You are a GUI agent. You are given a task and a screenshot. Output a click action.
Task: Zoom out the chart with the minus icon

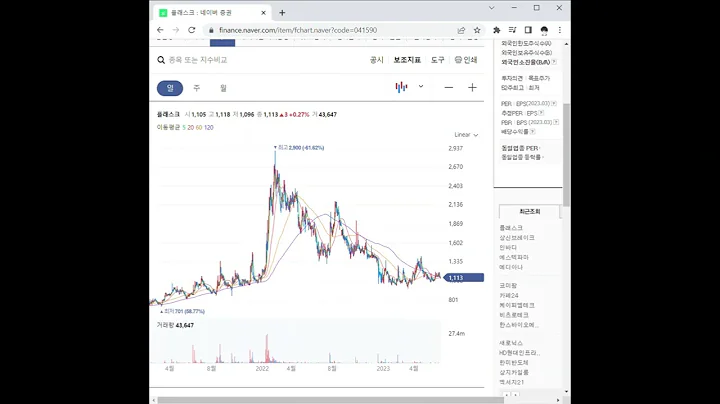[x=449, y=88]
